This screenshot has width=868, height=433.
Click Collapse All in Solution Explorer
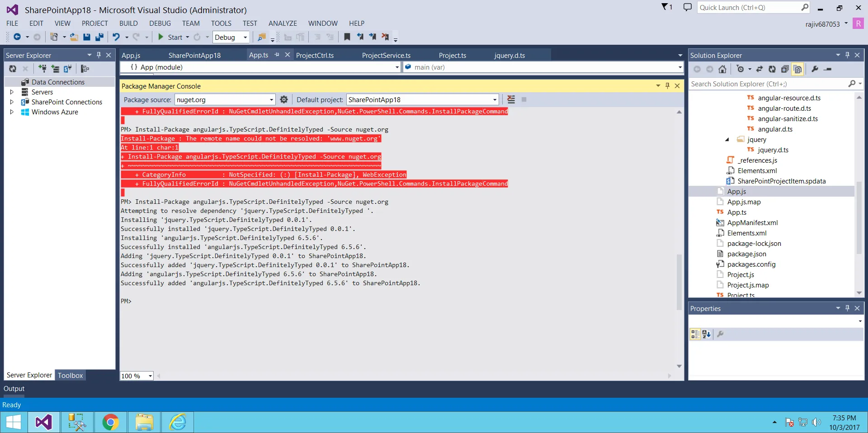785,69
